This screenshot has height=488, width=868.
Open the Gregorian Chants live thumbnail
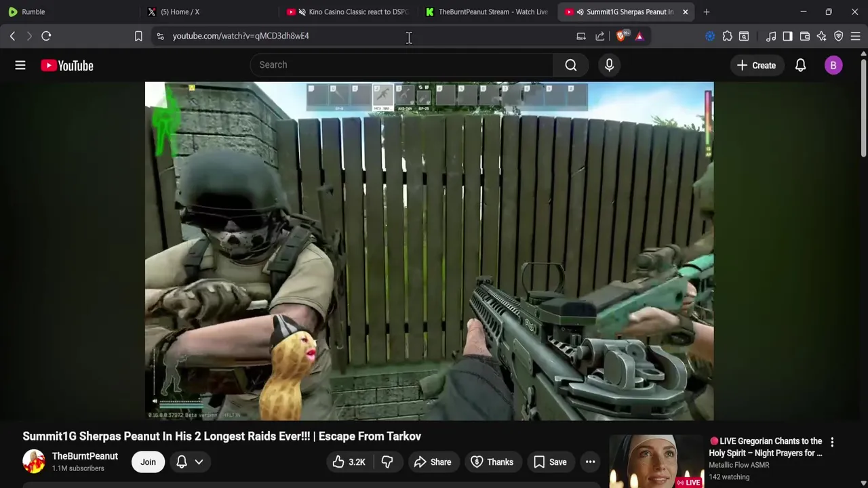click(656, 461)
